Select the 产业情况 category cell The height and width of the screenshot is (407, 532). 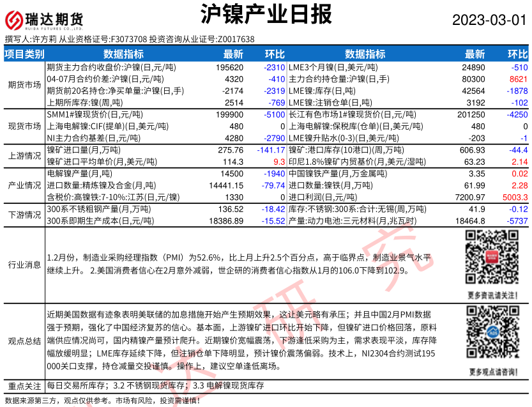point(24,185)
